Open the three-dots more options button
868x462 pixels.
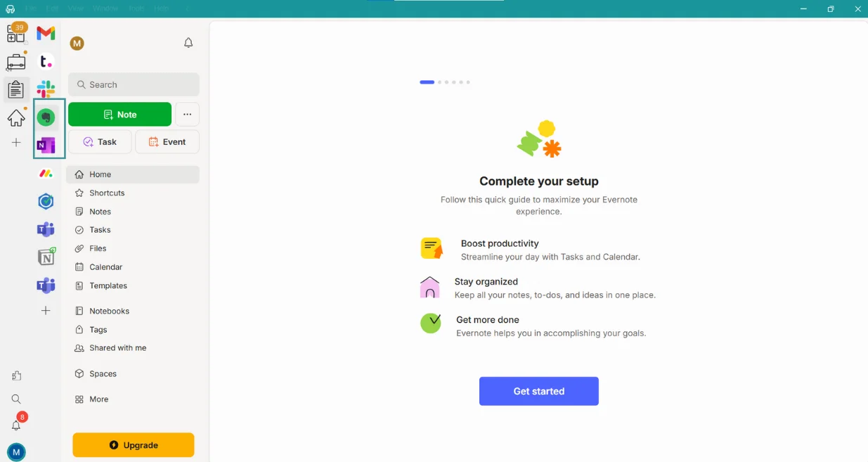coord(187,115)
